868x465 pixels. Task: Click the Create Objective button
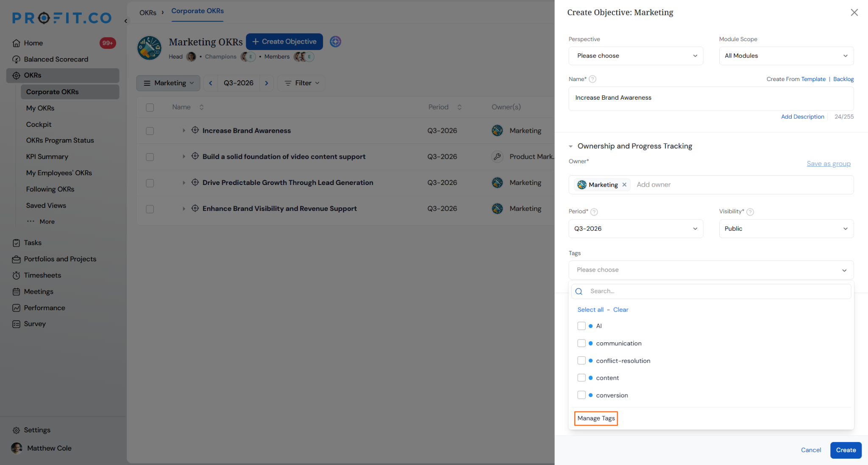[284, 42]
